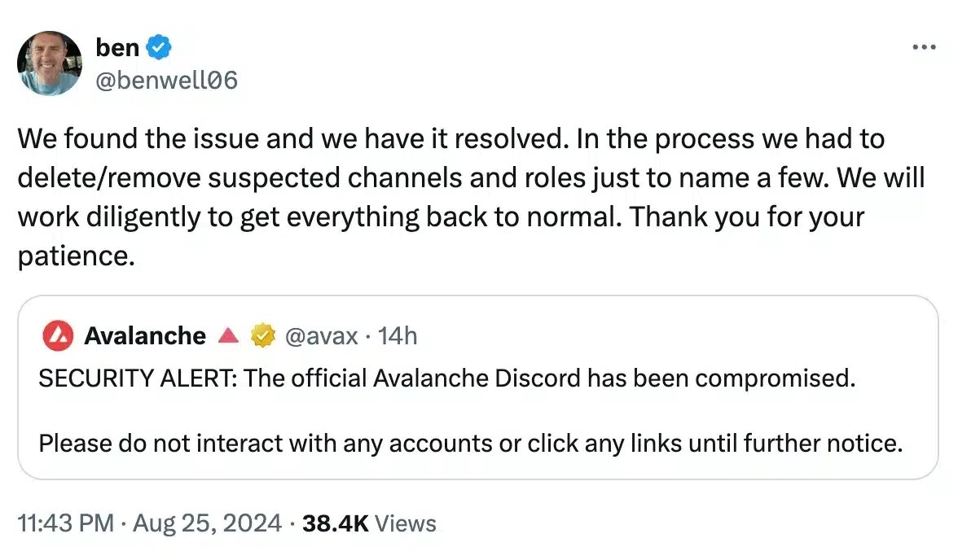958x560 pixels.
Task: Open the three-dot more options menu
Action: coord(924,47)
